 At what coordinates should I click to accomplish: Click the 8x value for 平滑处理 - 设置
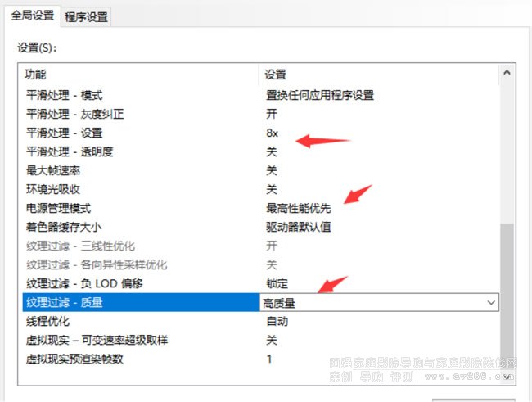point(273,133)
